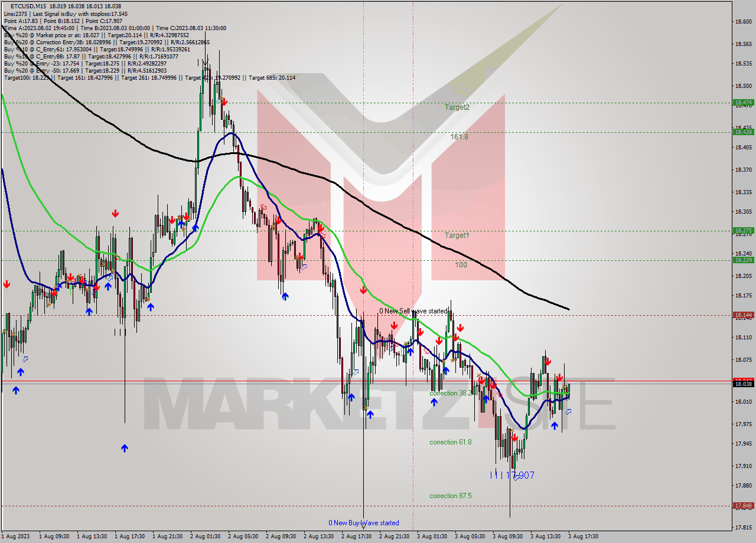Click the 'Point A:17.83' info line
This screenshot has height=543, width=756.
click(x=21, y=21)
